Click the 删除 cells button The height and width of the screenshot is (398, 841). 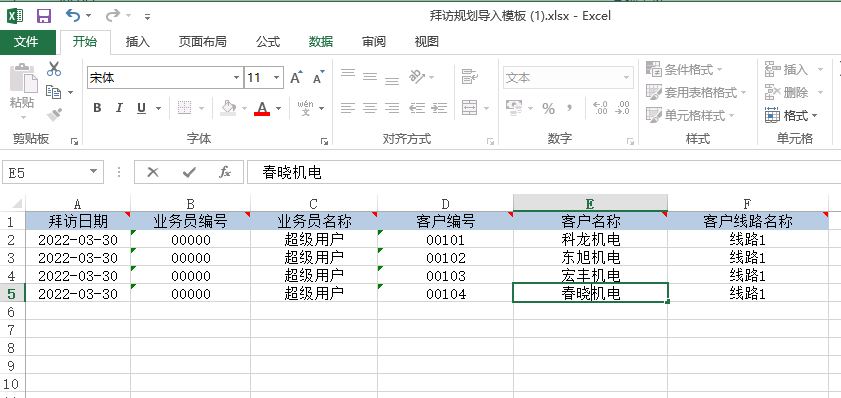(x=787, y=92)
